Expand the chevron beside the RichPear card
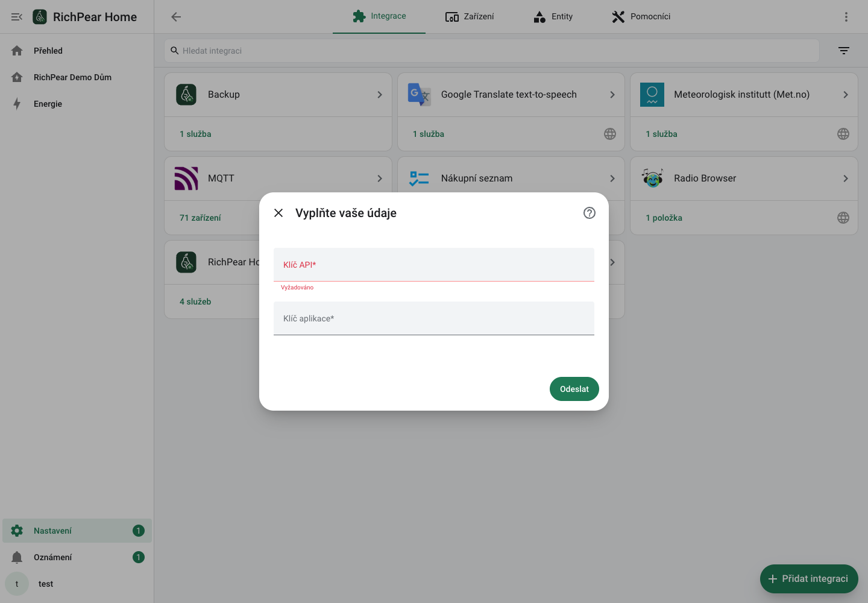868x603 pixels. pyautogui.click(x=612, y=262)
